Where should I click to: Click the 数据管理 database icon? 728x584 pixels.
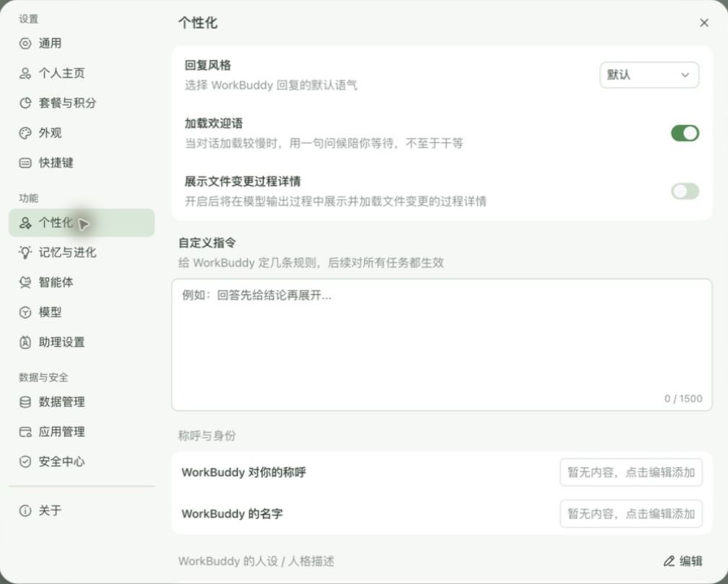coord(25,402)
